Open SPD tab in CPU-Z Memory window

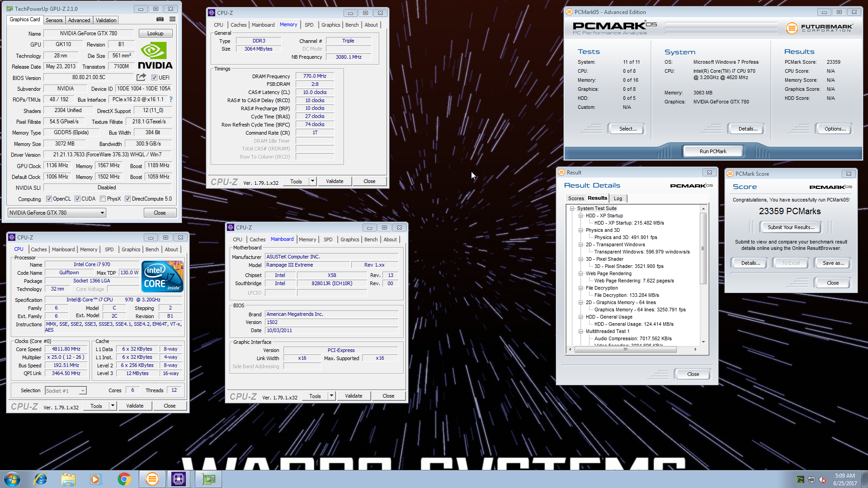tap(309, 25)
